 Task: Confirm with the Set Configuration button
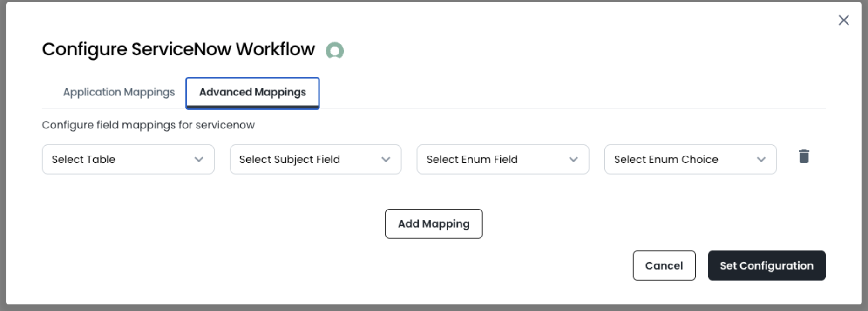[x=766, y=265]
